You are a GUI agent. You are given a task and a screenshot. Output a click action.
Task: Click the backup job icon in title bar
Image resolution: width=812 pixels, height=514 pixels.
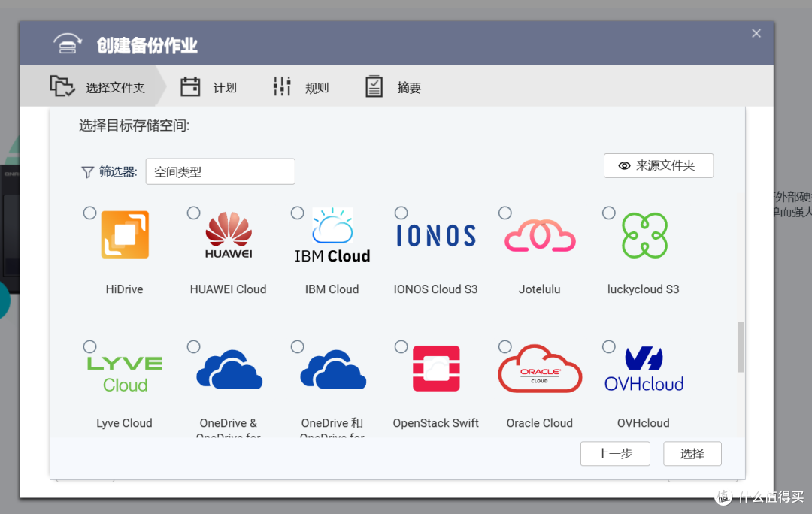68,44
